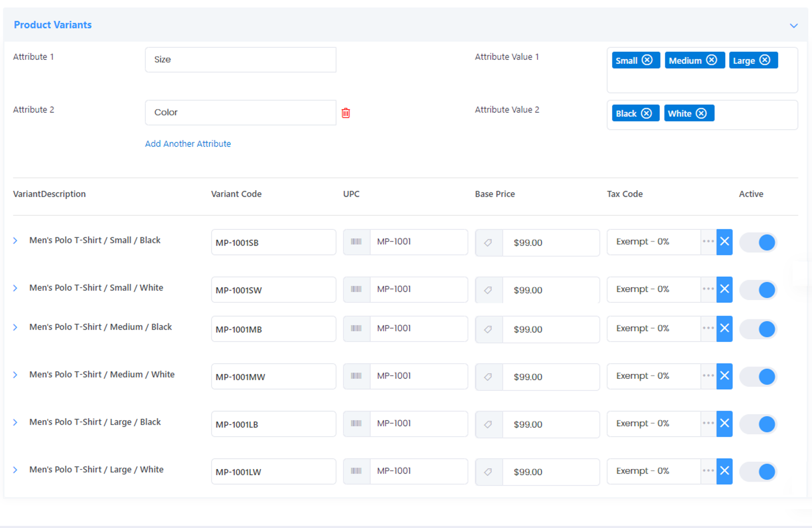This screenshot has width=812, height=528.
Task: Click the Product Variants header title
Action: [53, 25]
